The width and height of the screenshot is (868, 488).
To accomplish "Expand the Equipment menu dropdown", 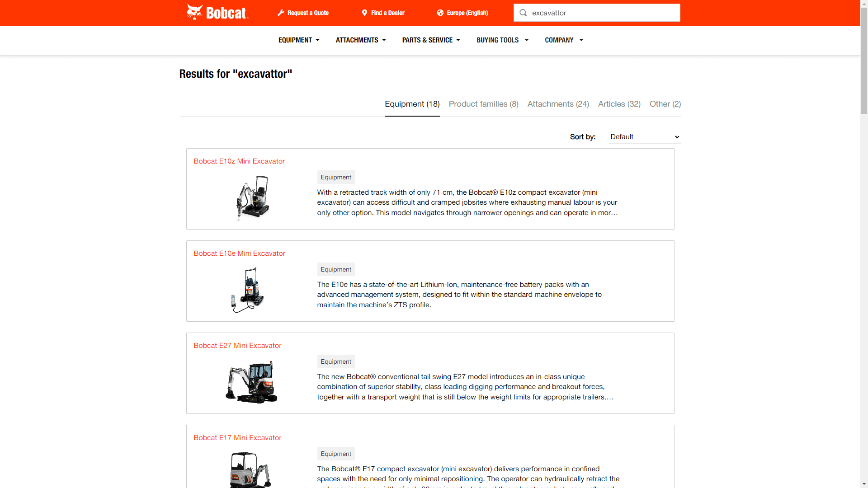I will point(299,40).
